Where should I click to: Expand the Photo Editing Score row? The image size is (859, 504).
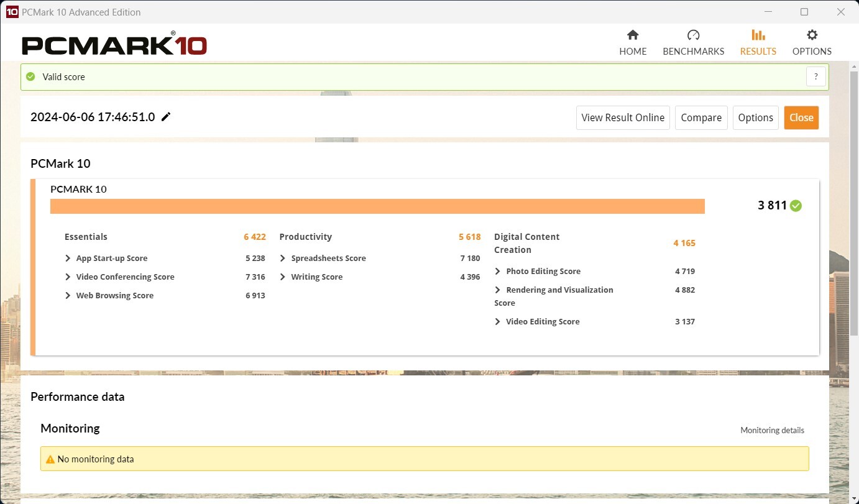[x=498, y=272]
